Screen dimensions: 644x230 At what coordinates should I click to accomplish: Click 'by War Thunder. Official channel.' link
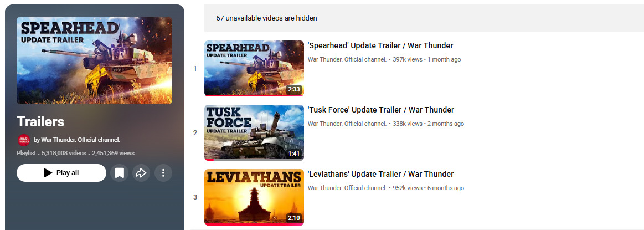(77, 140)
